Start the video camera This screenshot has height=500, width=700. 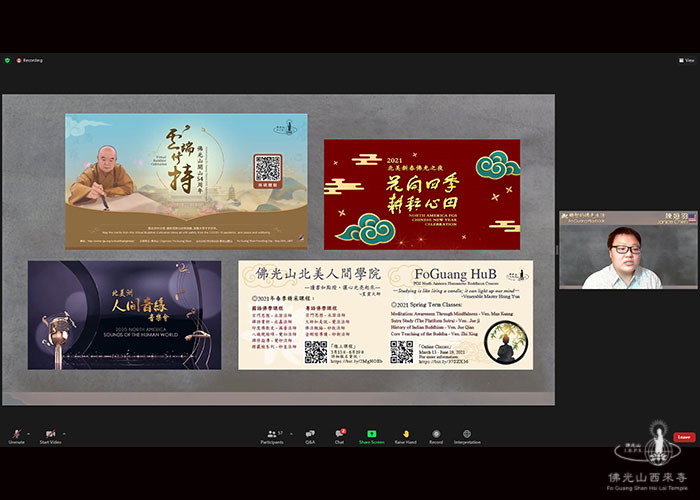(50, 436)
